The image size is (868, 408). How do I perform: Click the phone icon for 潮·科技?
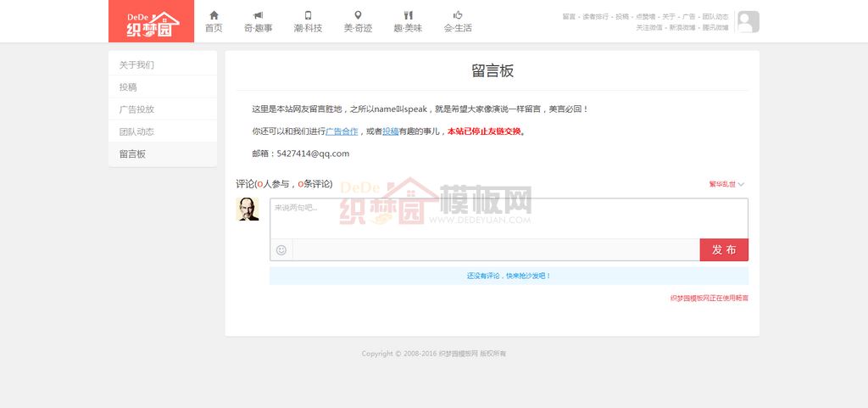[308, 15]
